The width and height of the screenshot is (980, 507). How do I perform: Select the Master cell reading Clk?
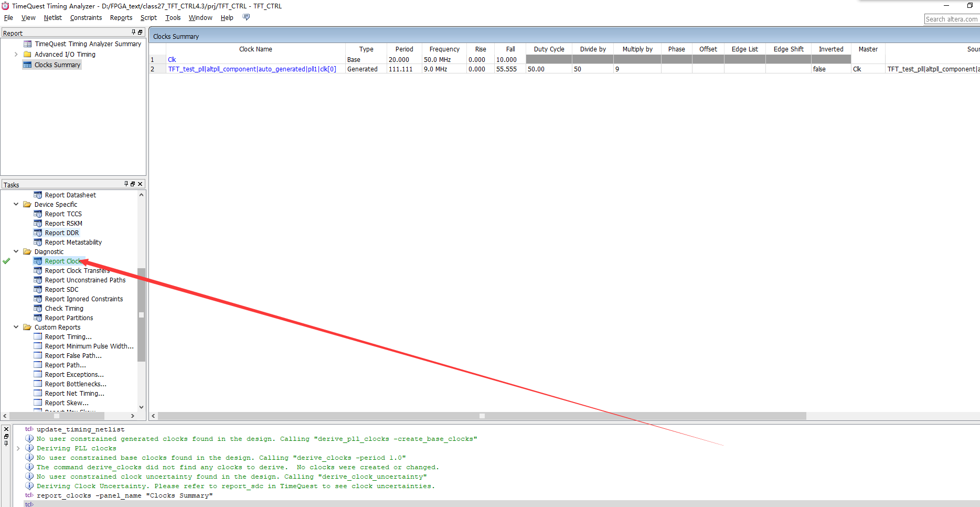(x=868, y=69)
